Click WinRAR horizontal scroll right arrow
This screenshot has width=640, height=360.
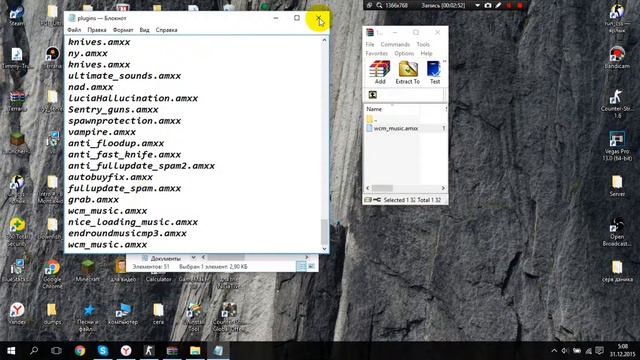tap(443, 188)
